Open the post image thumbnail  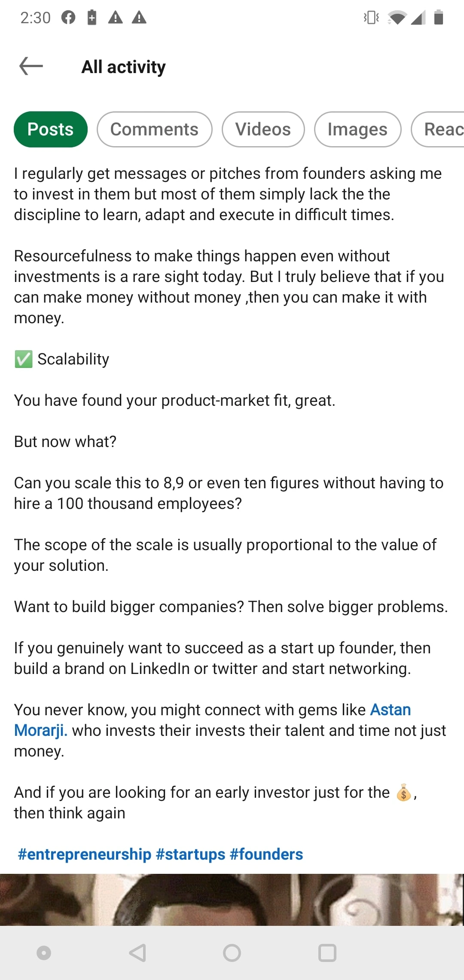pyautogui.click(x=232, y=900)
